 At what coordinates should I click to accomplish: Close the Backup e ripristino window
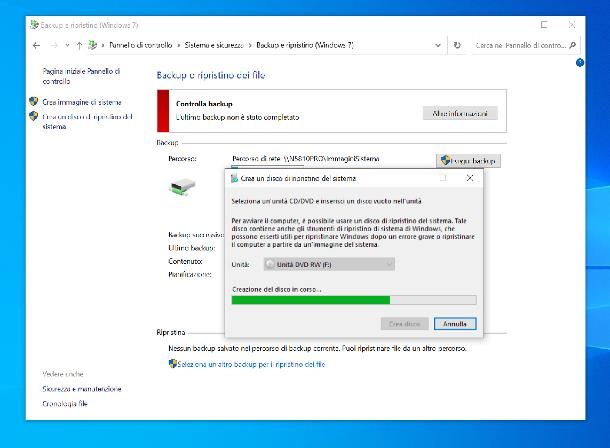coord(571,25)
